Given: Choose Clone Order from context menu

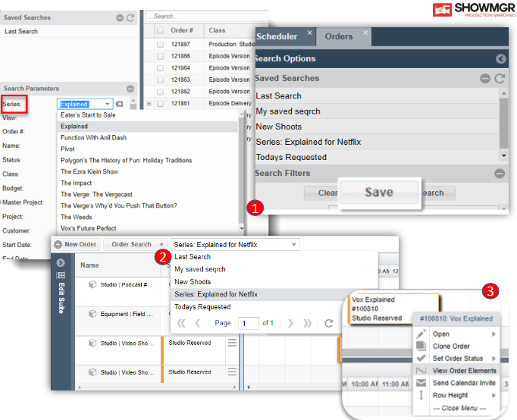Looking at the screenshot, I should 456,346.
